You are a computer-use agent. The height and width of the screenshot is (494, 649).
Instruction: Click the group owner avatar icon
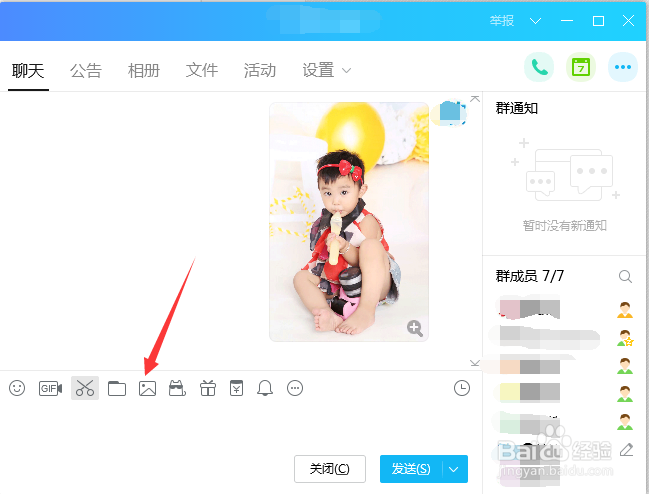(625, 310)
